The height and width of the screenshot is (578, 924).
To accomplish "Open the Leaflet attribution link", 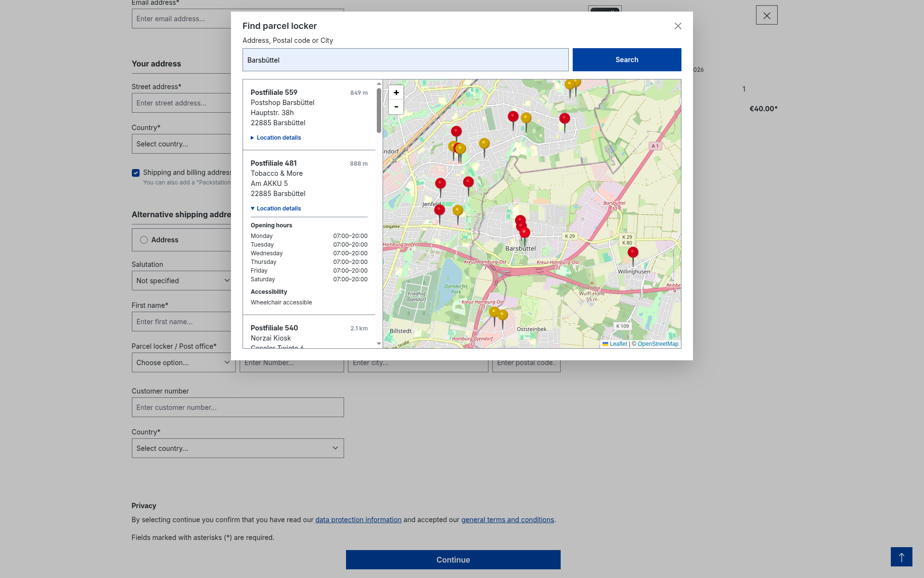I will 615,344.
